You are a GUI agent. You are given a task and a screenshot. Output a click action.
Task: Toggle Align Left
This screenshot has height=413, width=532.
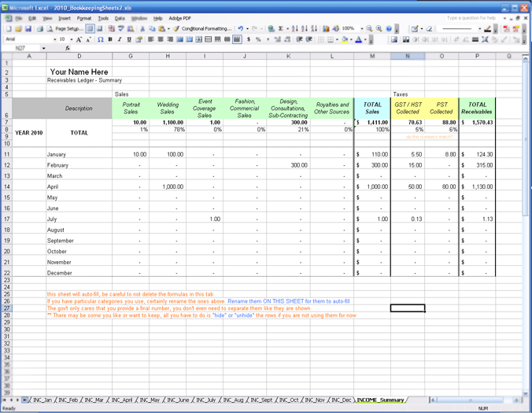(150, 39)
